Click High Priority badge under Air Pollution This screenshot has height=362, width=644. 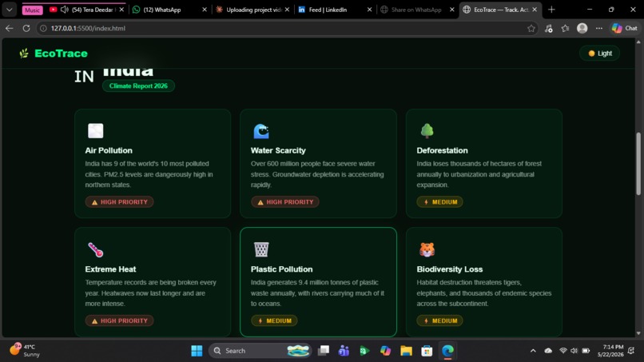click(120, 202)
